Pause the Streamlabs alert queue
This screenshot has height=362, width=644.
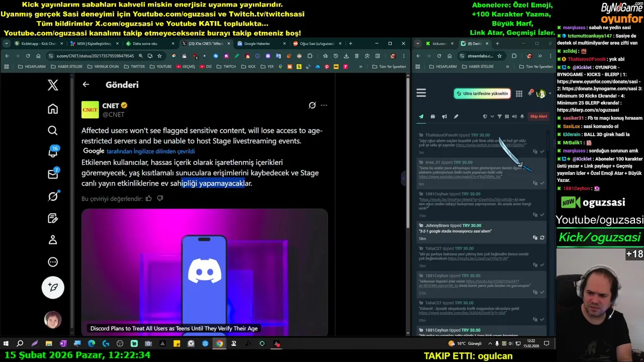[x=507, y=117]
